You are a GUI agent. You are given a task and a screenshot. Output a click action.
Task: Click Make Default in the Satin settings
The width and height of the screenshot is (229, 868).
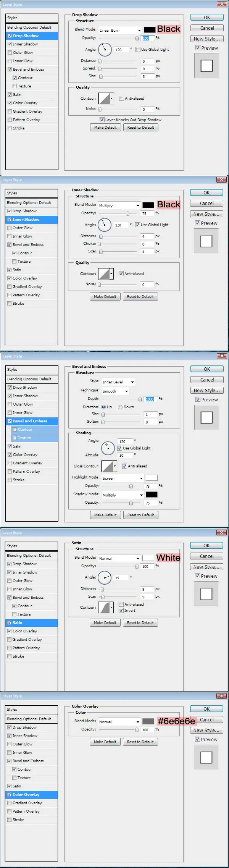pyautogui.click(x=105, y=622)
